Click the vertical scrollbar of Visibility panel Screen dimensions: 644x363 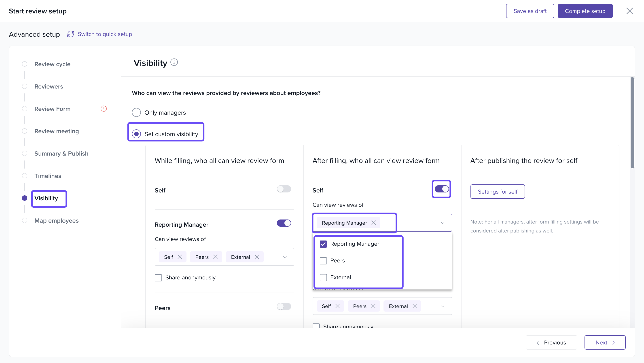(x=632, y=122)
